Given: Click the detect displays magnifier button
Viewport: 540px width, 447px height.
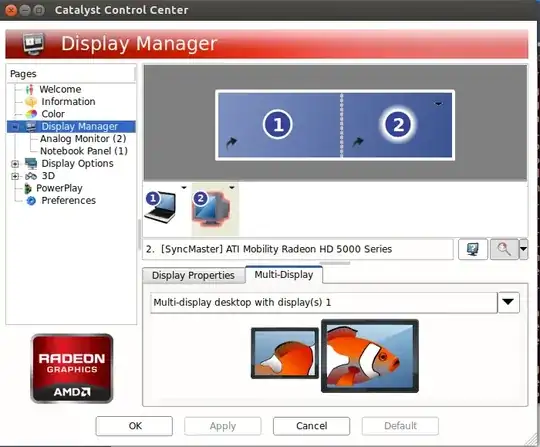Looking at the screenshot, I should point(504,249).
